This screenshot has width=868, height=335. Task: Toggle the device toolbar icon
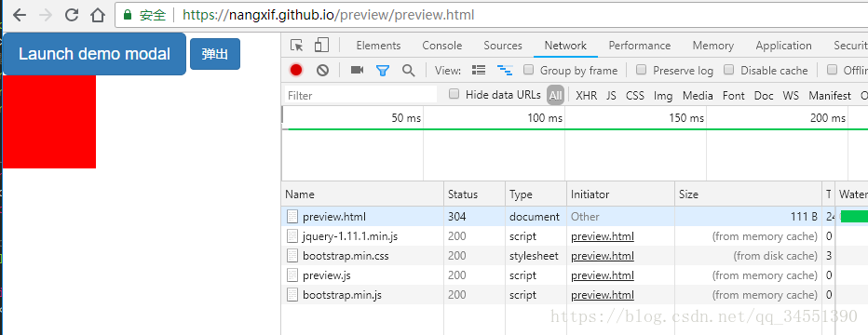(321, 46)
